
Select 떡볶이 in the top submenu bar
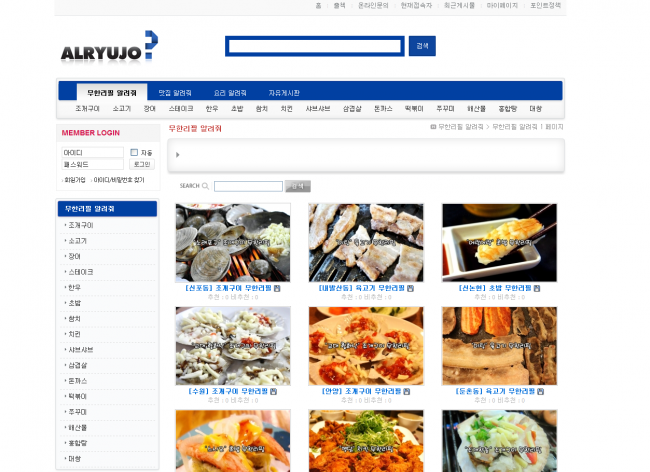pyautogui.click(x=414, y=109)
